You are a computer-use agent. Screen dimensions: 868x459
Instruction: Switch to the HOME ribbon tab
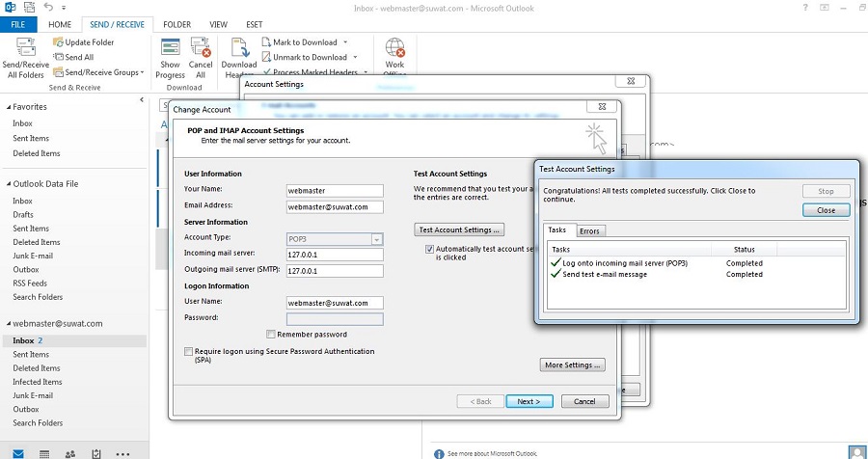(x=60, y=24)
